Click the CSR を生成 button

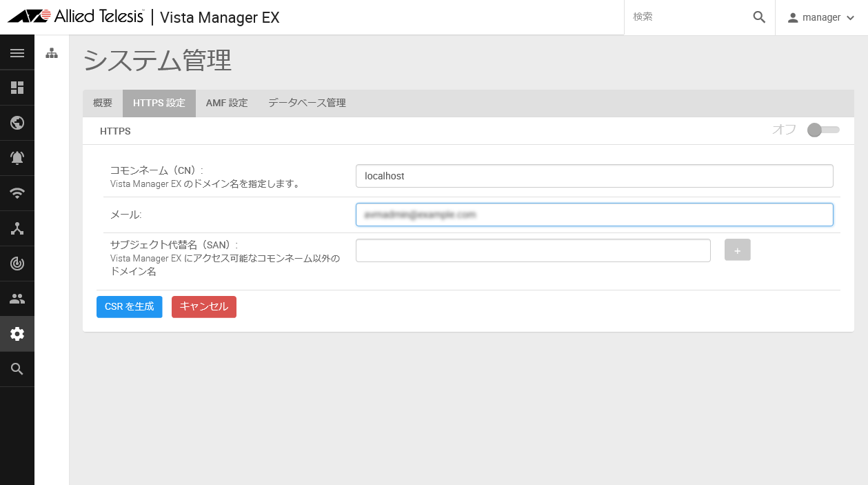click(x=130, y=307)
